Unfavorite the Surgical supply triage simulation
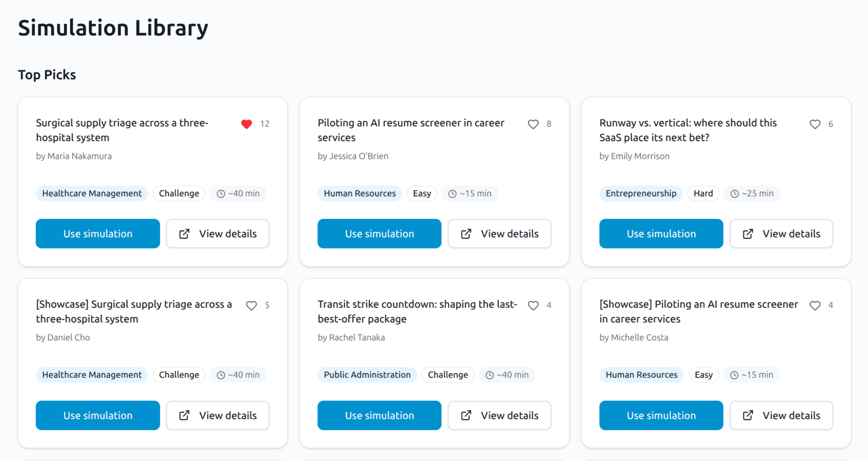This screenshot has width=868, height=461. point(247,124)
